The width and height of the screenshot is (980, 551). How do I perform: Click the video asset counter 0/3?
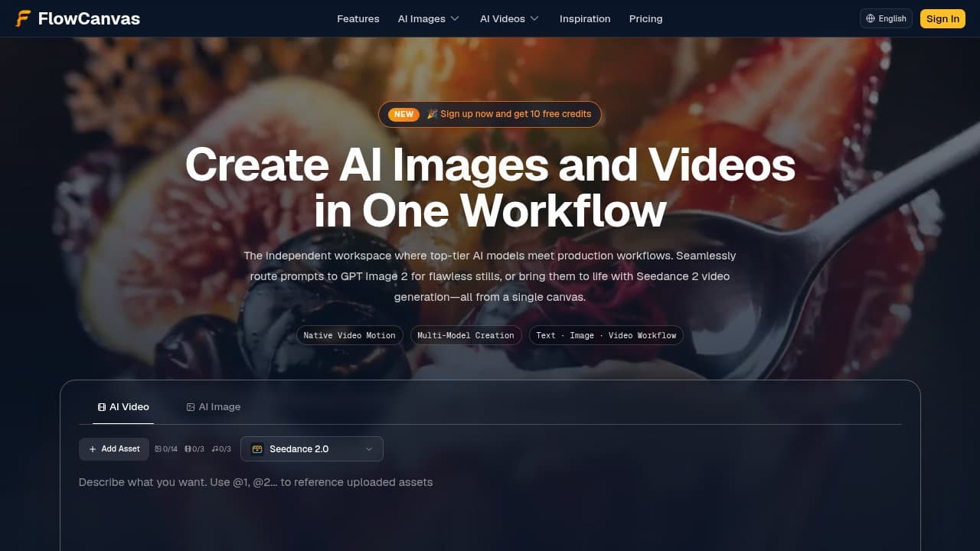(194, 449)
